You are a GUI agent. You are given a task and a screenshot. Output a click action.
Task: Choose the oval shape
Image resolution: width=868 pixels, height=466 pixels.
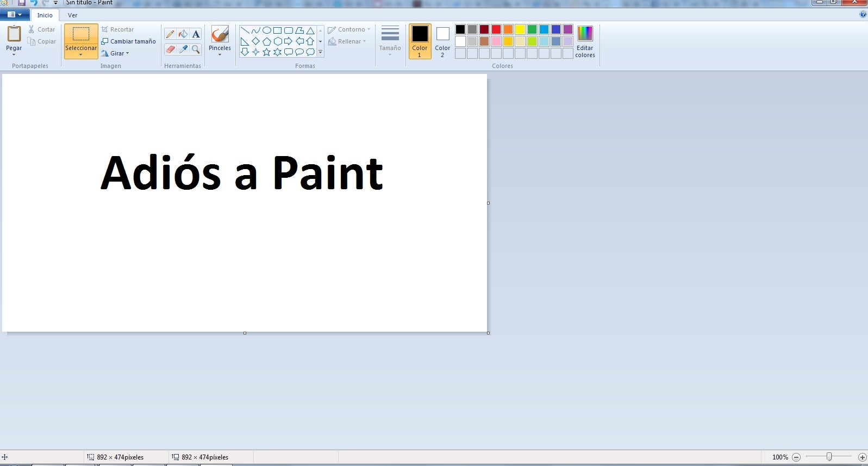[x=267, y=30]
